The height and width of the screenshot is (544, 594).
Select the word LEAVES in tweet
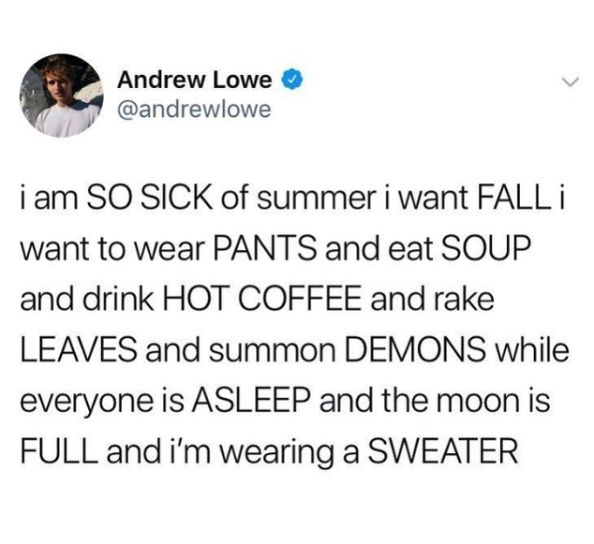coord(79,350)
